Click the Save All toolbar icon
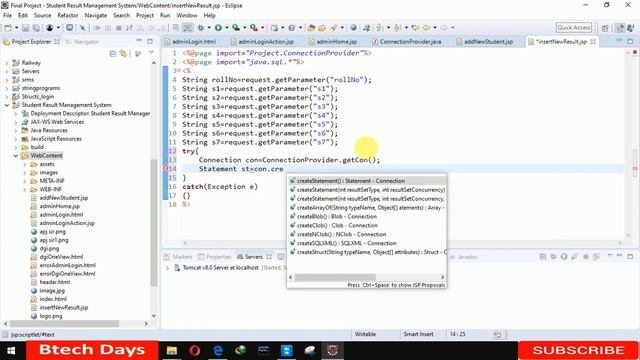This screenshot has height=360, width=640. [36, 28]
